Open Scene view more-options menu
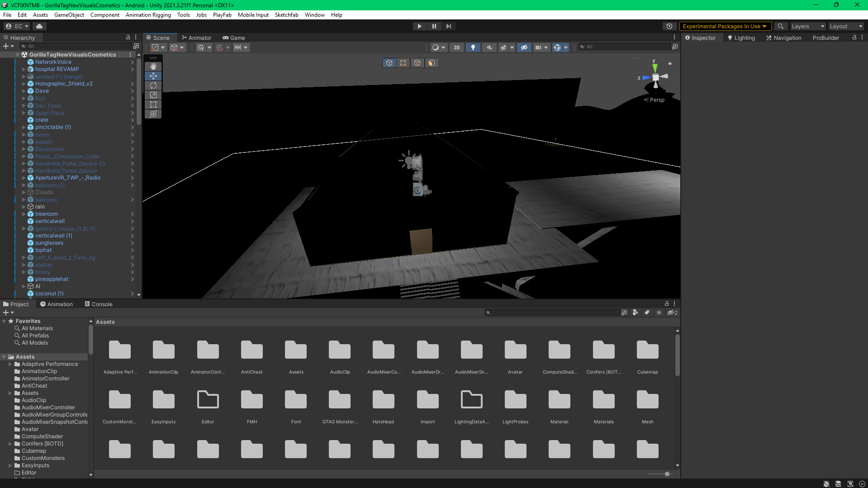This screenshot has height=488, width=868. [x=674, y=38]
